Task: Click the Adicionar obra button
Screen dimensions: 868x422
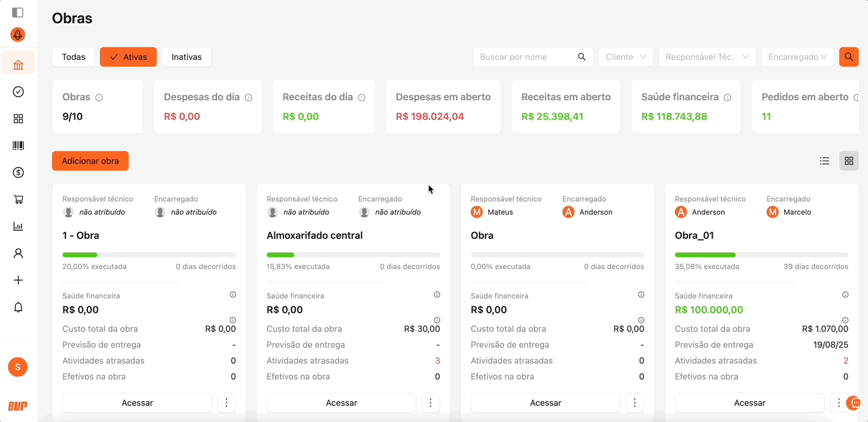Action: click(90, 161)
